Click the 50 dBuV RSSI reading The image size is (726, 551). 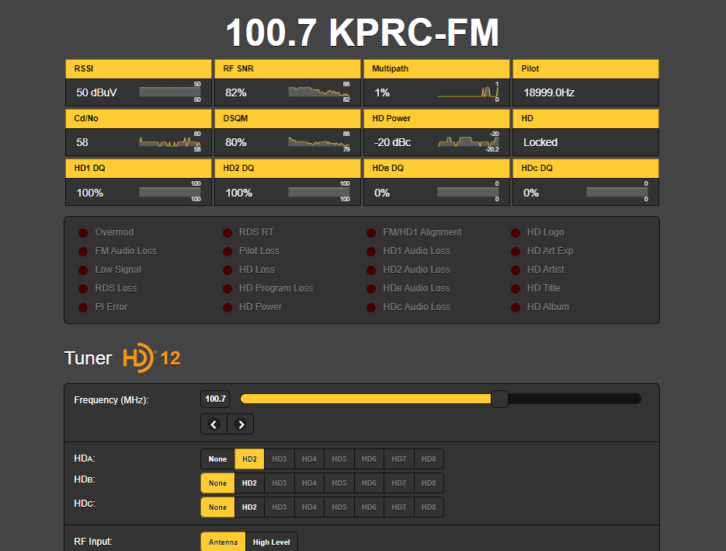(x=96, y=93)
